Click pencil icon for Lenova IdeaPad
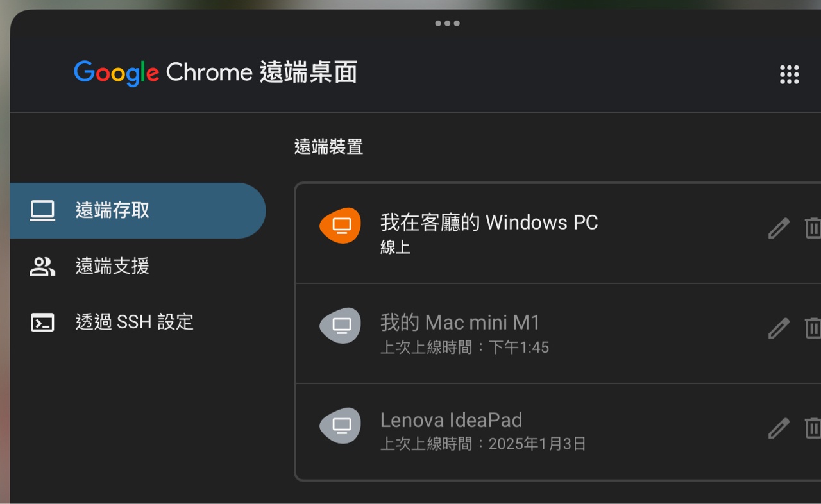 tap(779, 428)
